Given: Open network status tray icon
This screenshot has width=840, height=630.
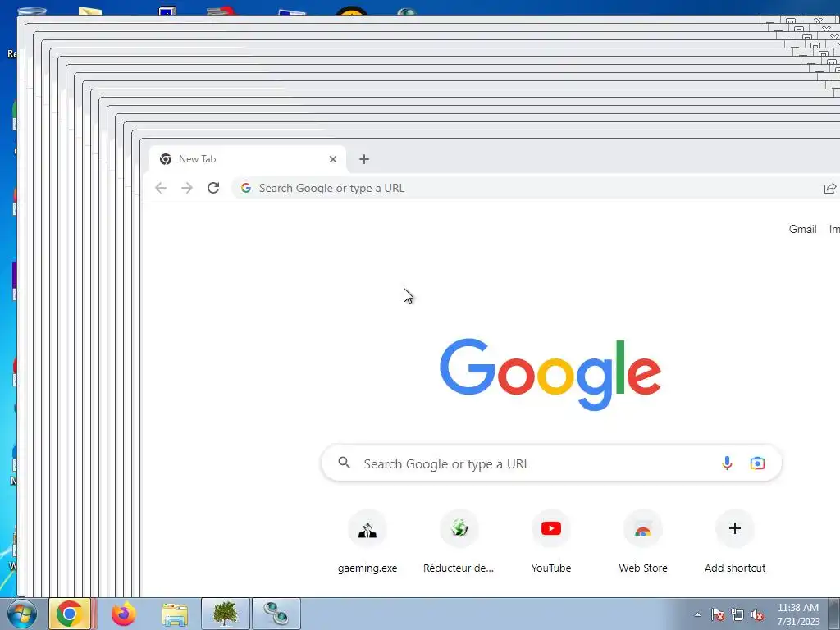Looking at the screenshot, I should pos(737,615).
